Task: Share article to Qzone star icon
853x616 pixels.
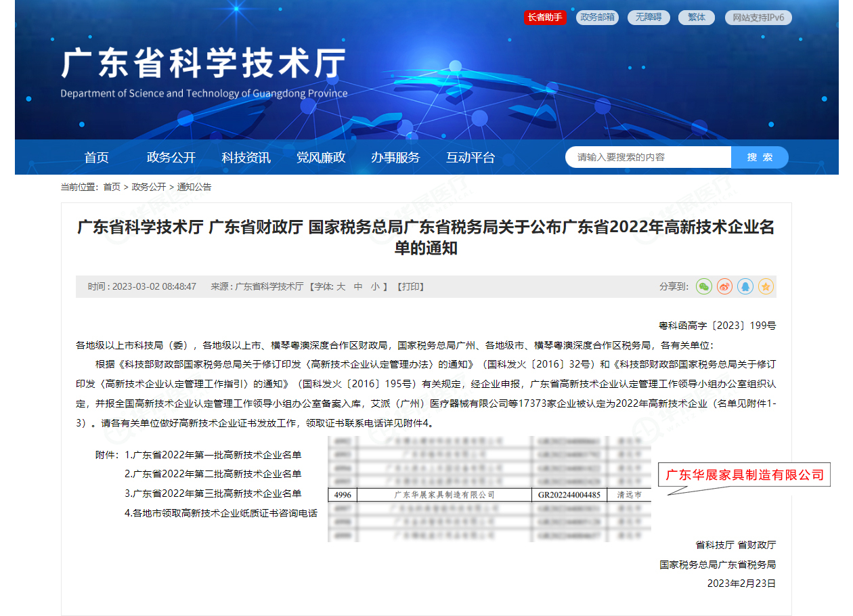Action: (766, 286)
